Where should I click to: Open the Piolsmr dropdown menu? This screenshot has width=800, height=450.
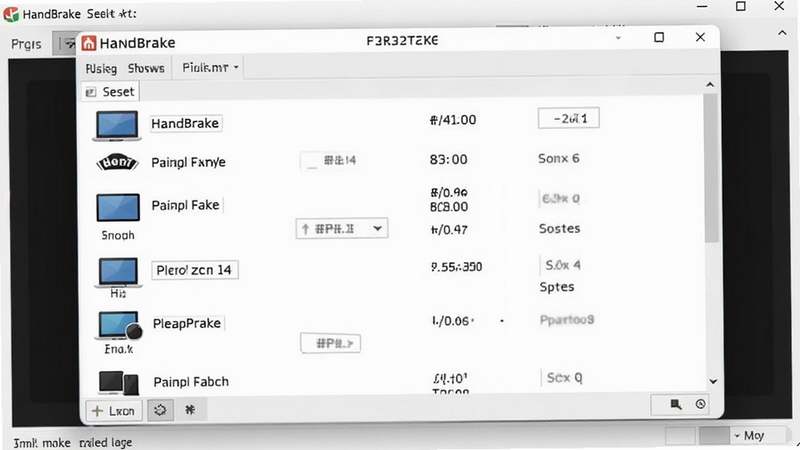210,67
